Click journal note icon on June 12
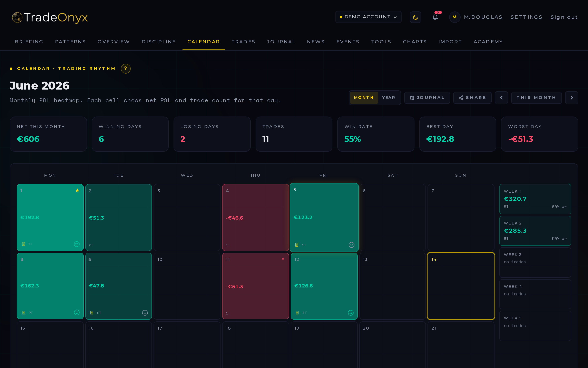The width and height of the screenshot is (588, 368). tap(297, 313)
